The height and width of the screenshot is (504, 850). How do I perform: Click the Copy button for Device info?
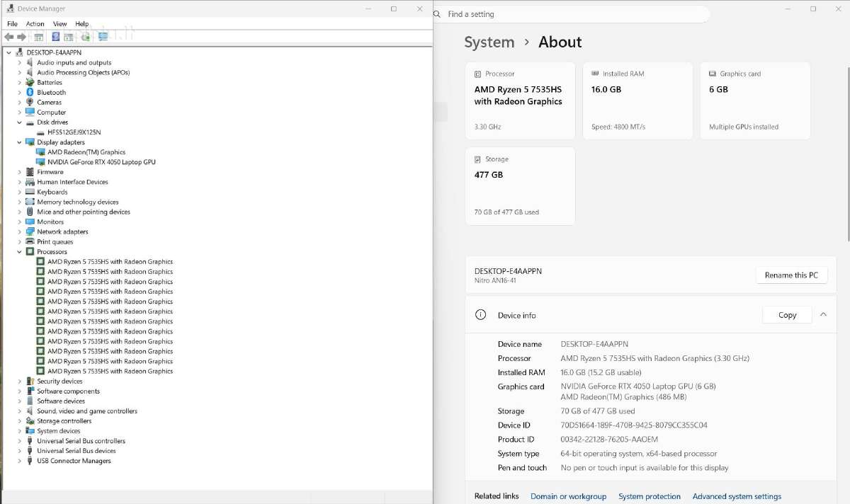click(787, 315)
